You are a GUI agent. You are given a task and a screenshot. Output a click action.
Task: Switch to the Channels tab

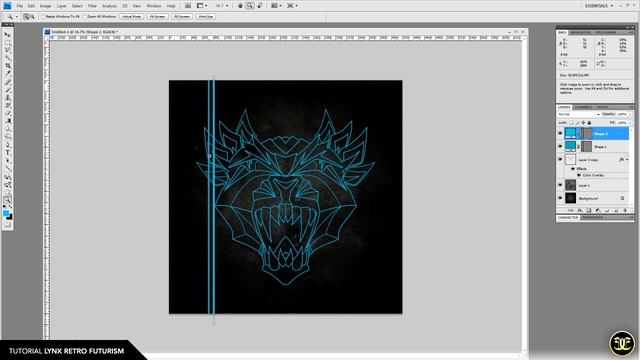(x=583, y=107)
